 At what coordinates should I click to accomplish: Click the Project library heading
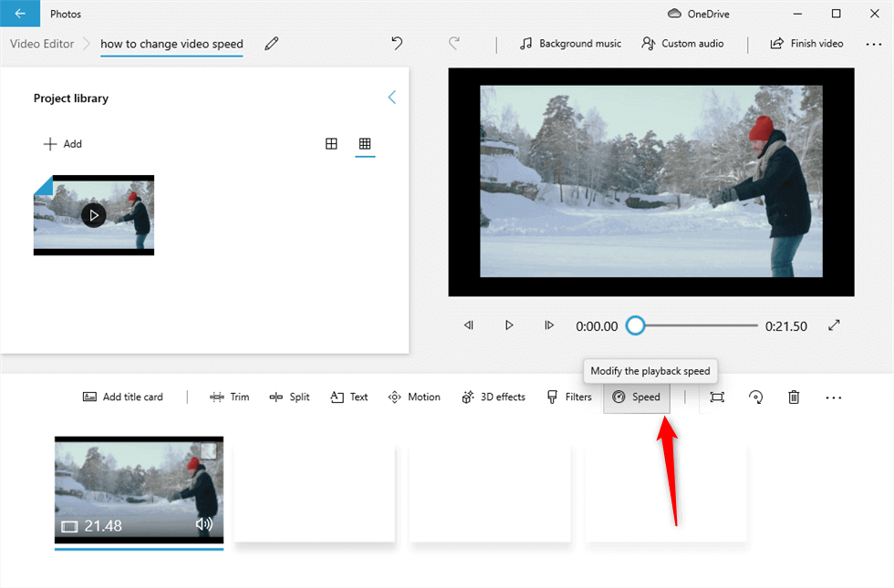point(71,98)
